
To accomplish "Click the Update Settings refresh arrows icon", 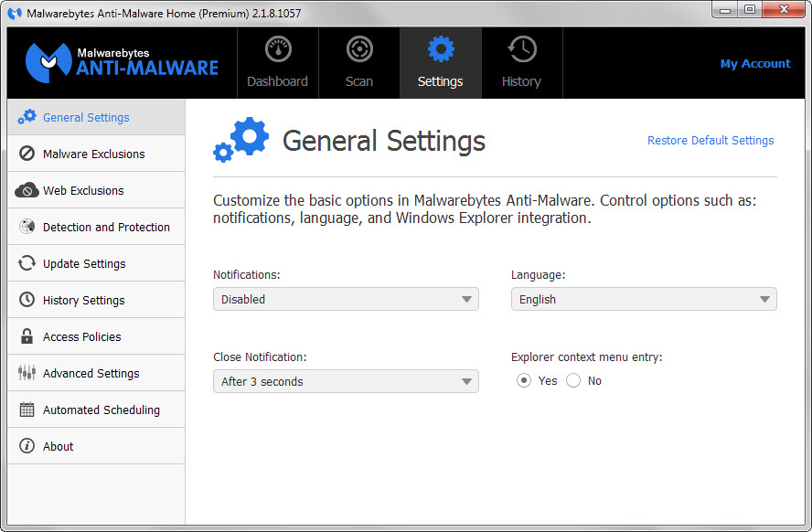I will point(27,263).
